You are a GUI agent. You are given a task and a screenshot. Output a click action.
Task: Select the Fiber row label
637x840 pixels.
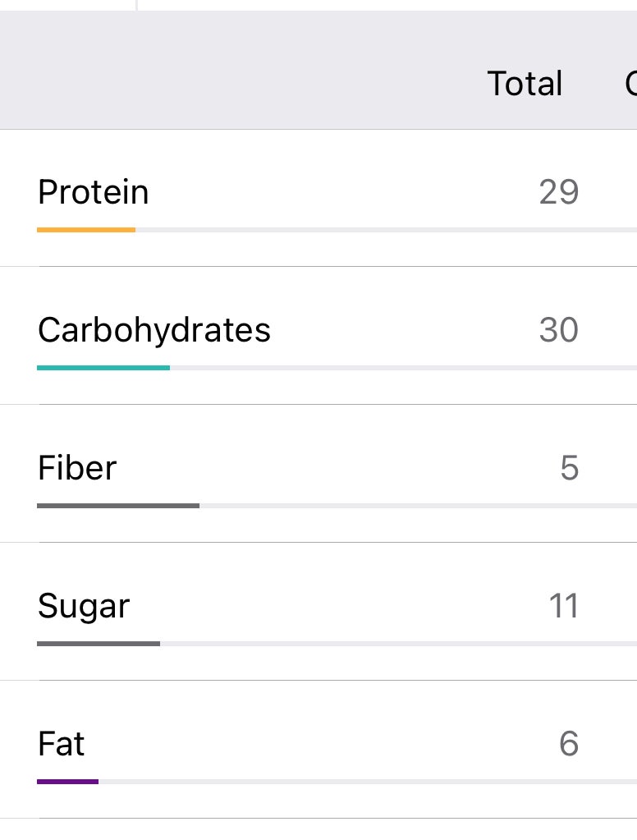point(77,468)
